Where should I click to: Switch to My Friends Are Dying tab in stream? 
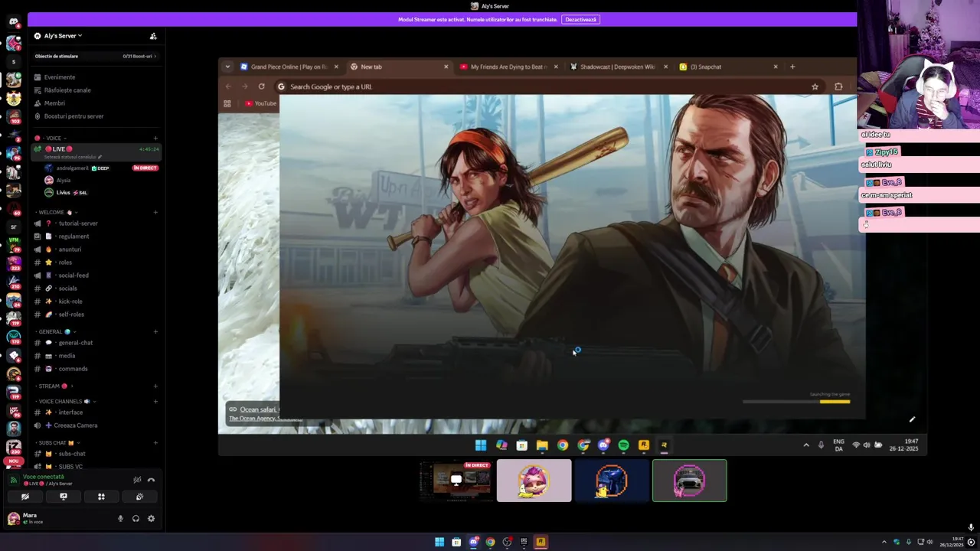pos(509,67)
